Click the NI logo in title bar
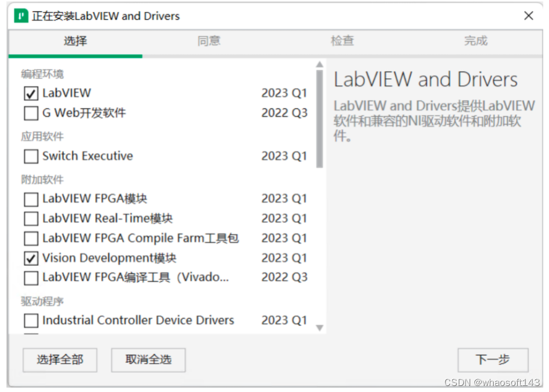549x392 pixels. coord(20,16)
